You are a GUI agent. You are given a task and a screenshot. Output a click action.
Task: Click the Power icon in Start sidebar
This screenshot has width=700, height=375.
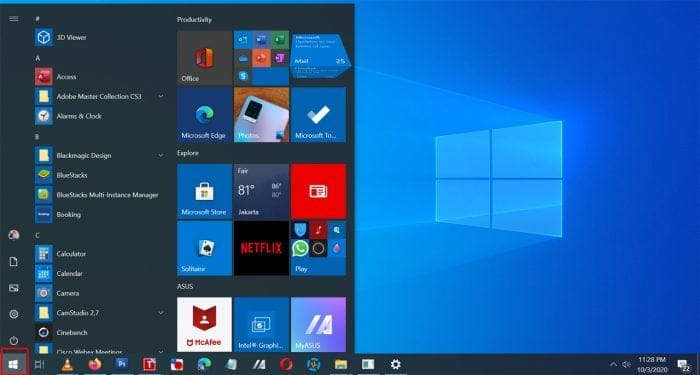[14, 340]
